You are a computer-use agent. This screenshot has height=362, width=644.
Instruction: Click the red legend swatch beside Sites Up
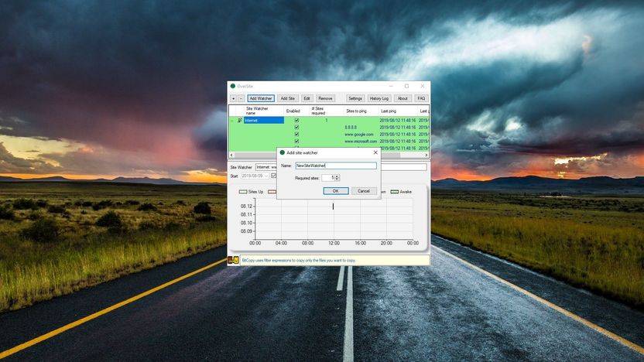tap(272, 192)
